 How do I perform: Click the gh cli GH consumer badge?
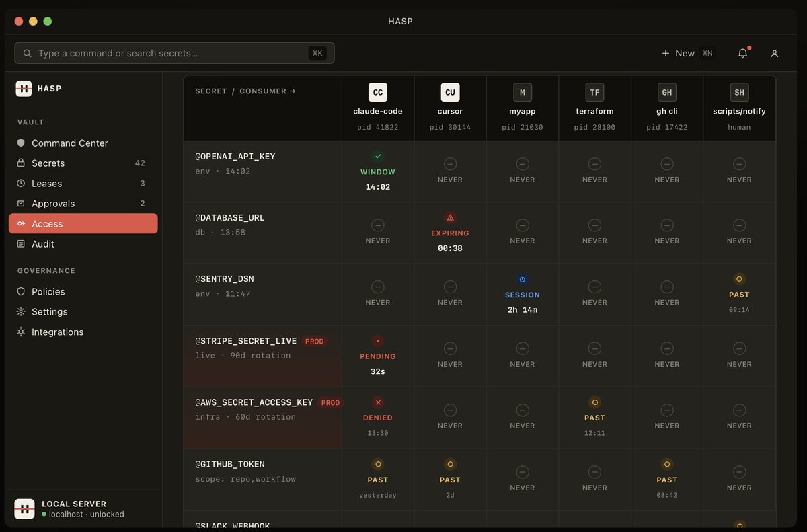coord(667,92)
